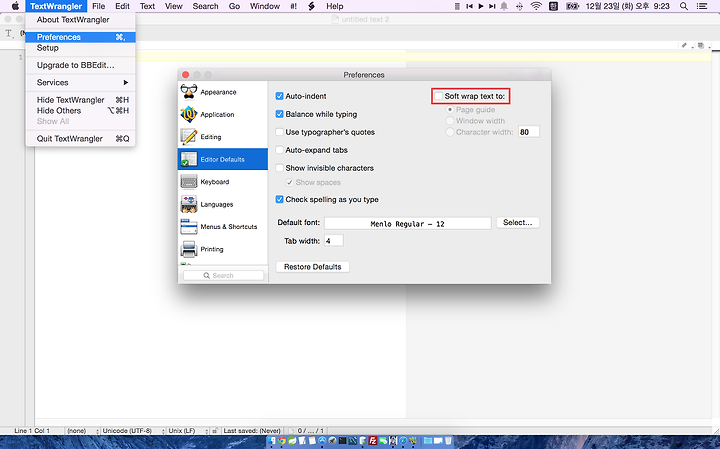Open the scripts menu icon
This screenshot has height=449, width=720.
tap(311, 6)
